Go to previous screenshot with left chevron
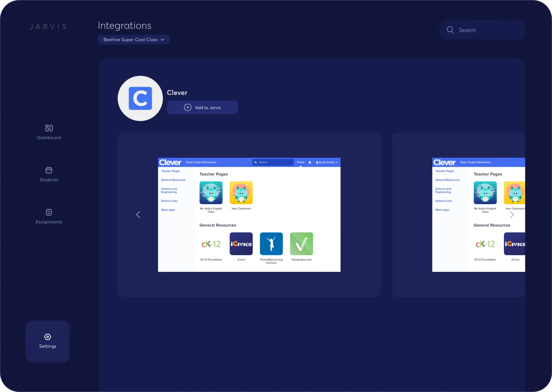The height and width of the screenshot is (392, 552). [x=138, y=215]
